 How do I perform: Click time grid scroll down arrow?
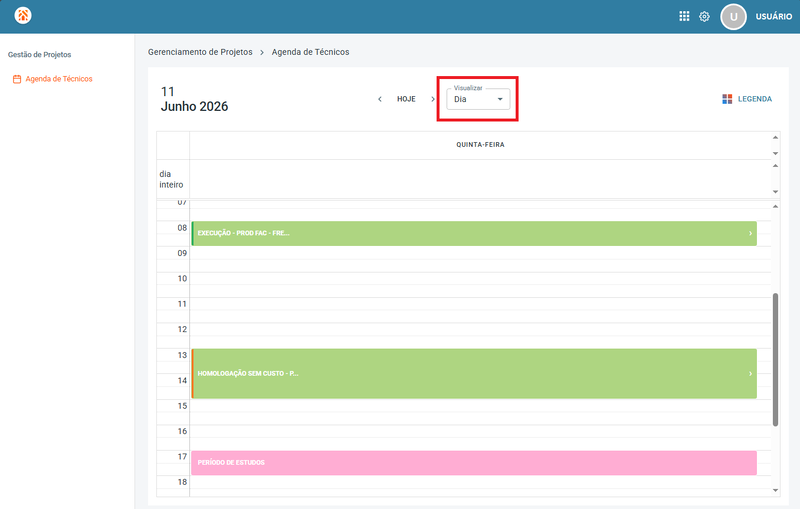[776, 490]
